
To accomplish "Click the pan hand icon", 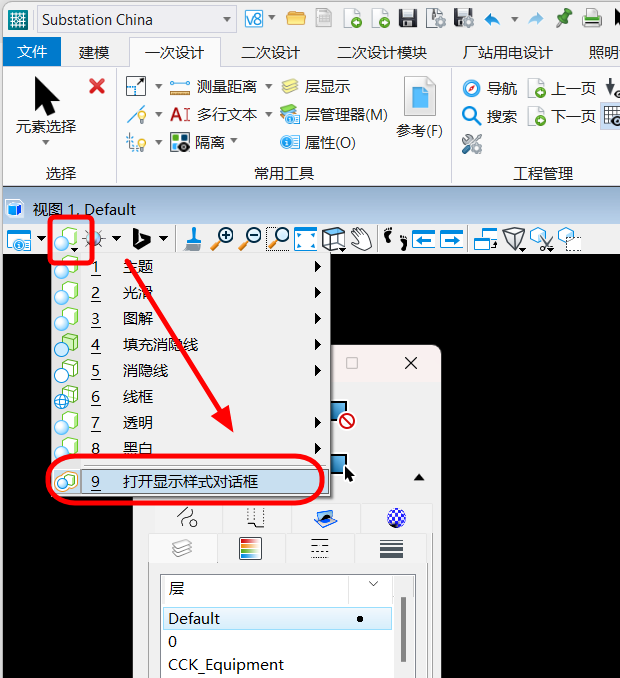I will (361, 239).
